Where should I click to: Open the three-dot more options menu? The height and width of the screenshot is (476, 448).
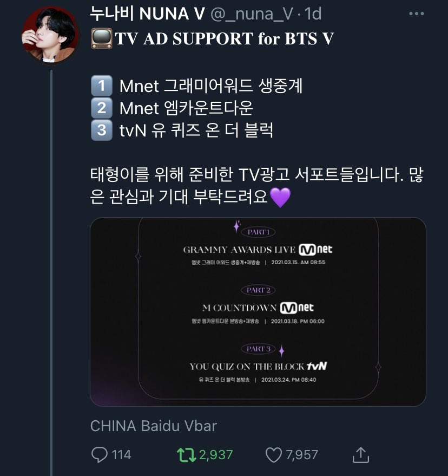click(x=417, y=14)
